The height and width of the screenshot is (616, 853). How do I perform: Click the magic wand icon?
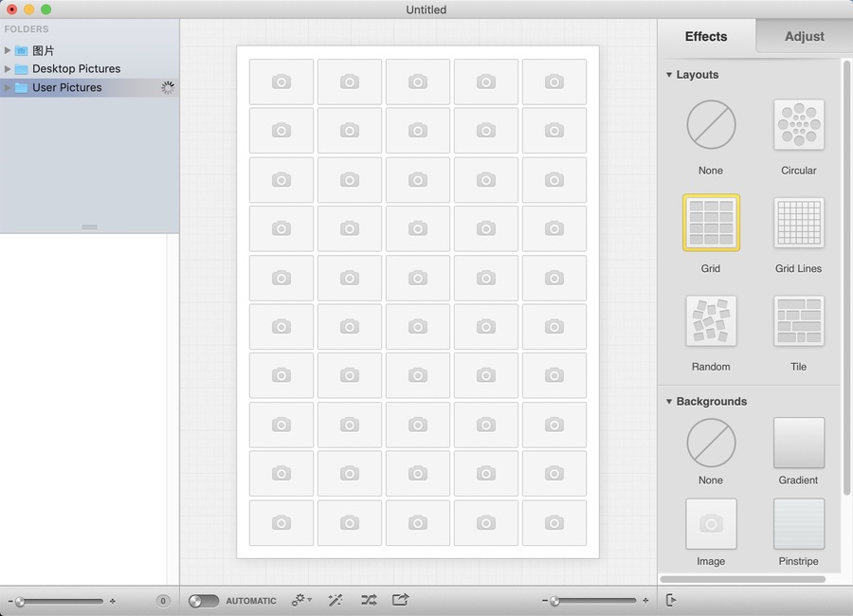(336, 600)
